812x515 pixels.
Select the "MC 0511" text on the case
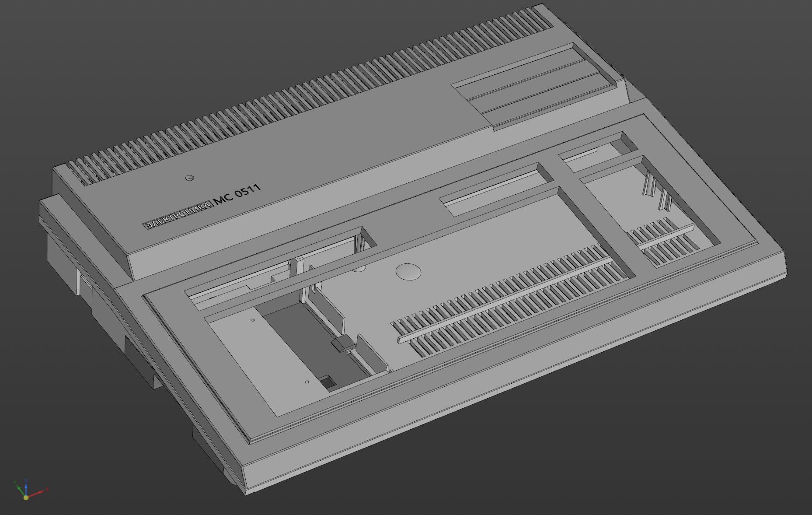point(237,194)
